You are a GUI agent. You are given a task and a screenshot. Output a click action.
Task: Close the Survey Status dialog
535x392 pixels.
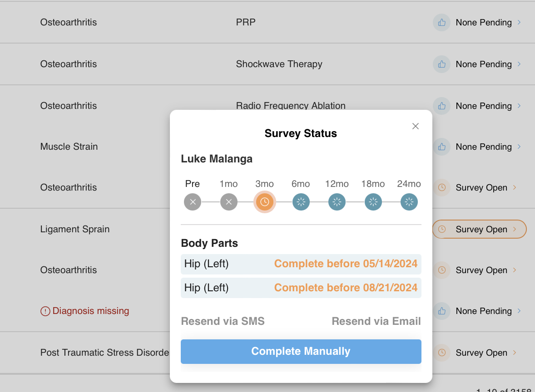point(415,127)
